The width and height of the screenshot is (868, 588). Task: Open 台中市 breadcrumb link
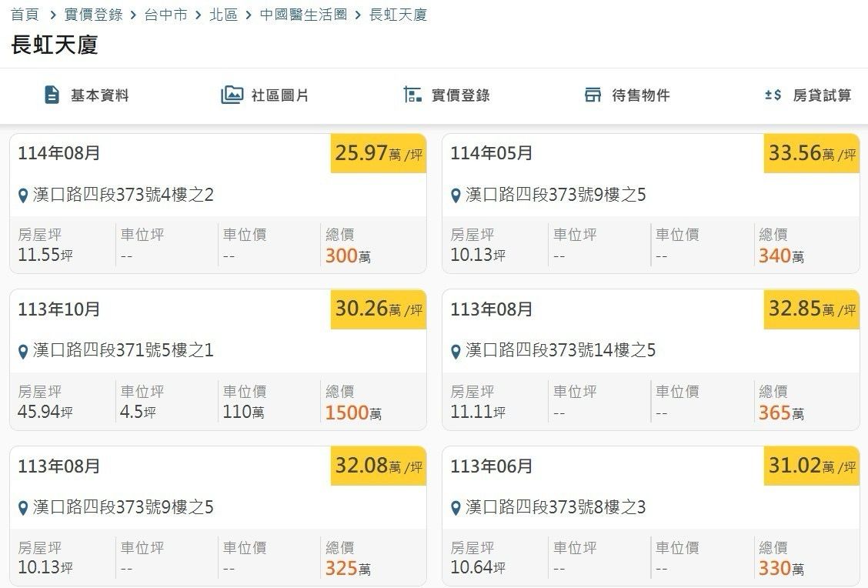(165, 15)
